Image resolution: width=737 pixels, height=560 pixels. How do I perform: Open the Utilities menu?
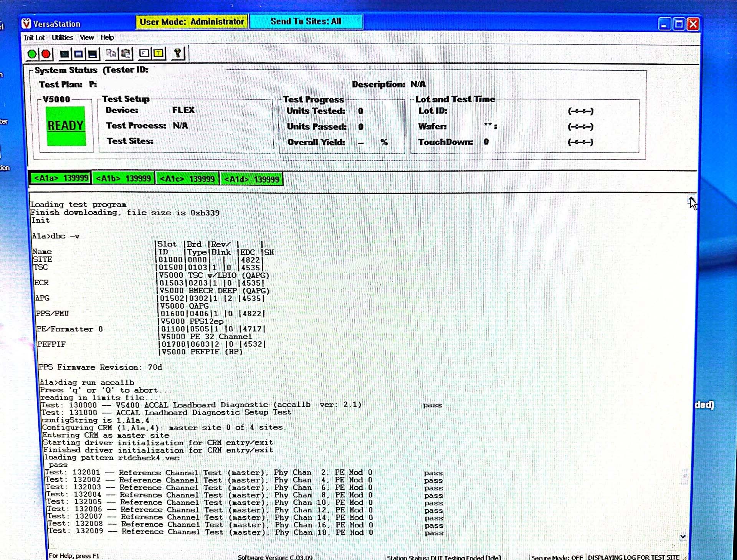[x=63, y=37]
